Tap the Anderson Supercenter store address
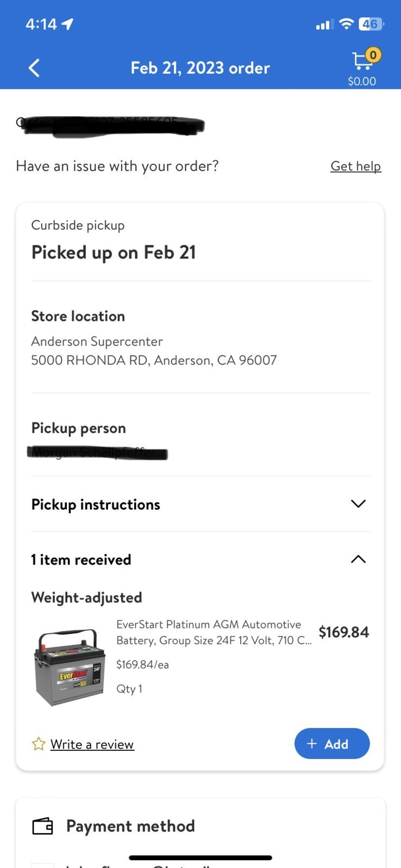 [x=154, y=351]
